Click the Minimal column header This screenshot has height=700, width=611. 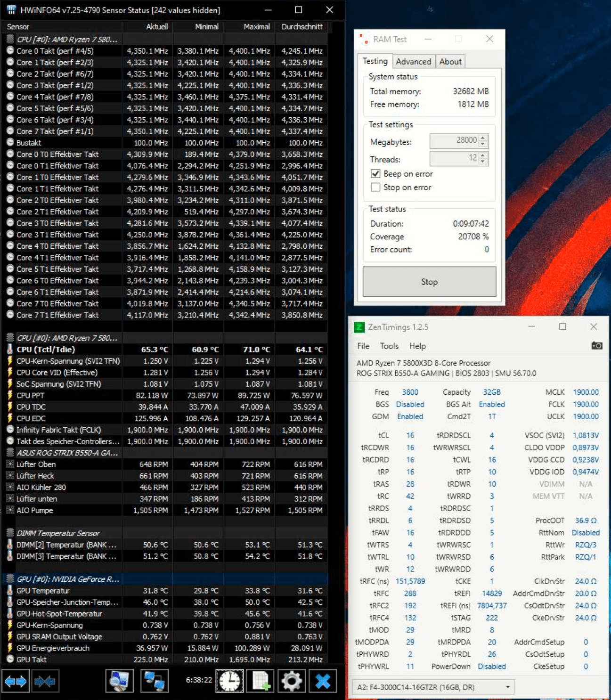tap(198, 27)
